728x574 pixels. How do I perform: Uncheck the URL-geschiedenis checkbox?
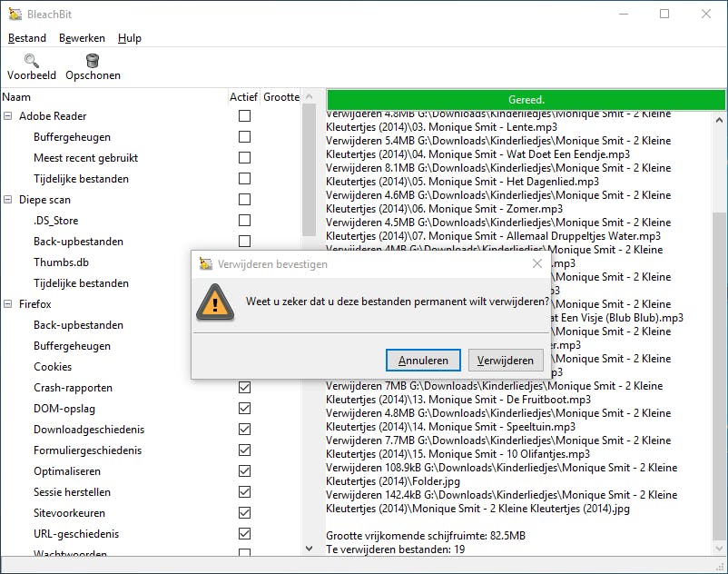[x=244, y=534]
